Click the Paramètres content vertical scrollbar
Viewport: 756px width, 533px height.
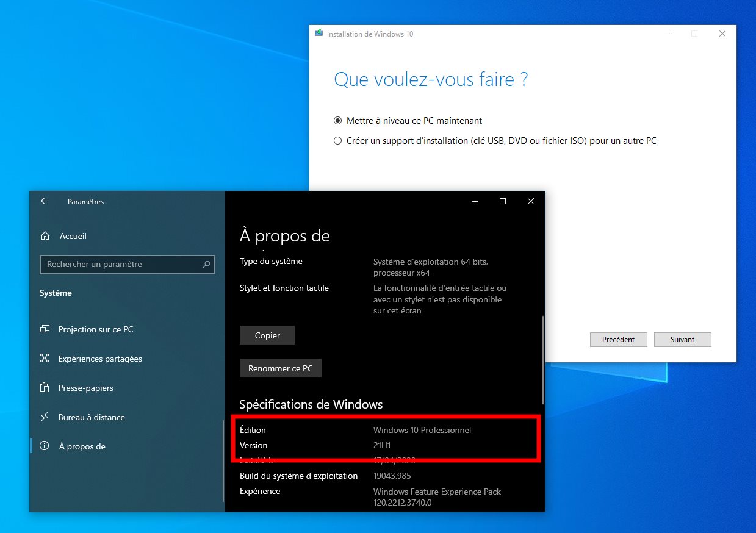click(x=542, y=360)
